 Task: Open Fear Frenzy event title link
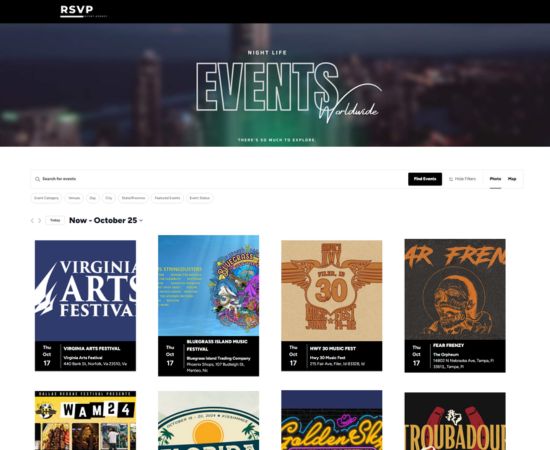tap(448, 345)
